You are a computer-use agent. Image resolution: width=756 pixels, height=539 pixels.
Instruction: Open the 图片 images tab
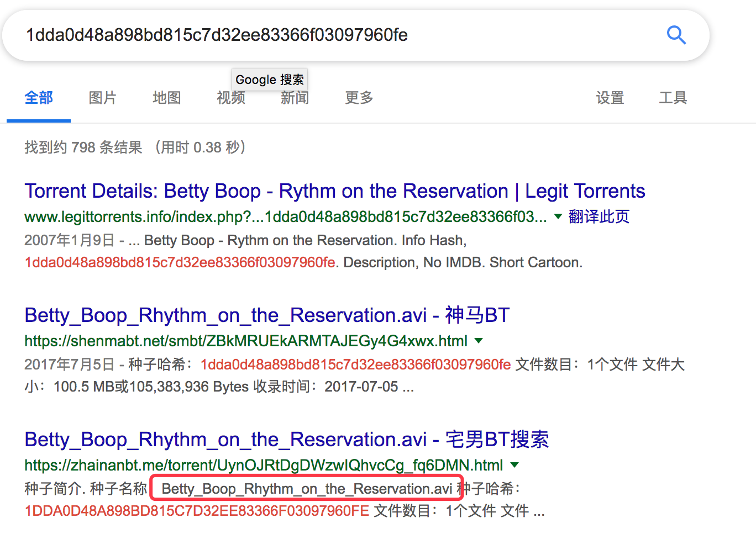(103, 98)
